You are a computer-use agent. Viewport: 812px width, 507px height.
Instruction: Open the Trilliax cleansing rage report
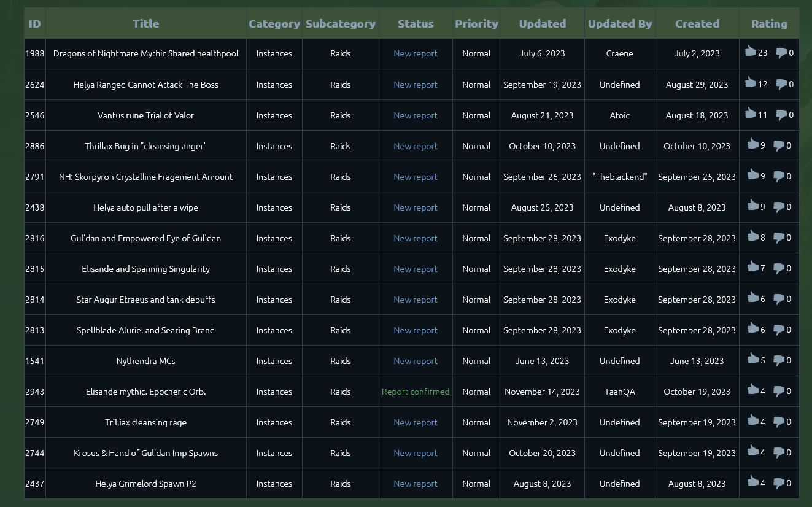click(x=146, y=422)
